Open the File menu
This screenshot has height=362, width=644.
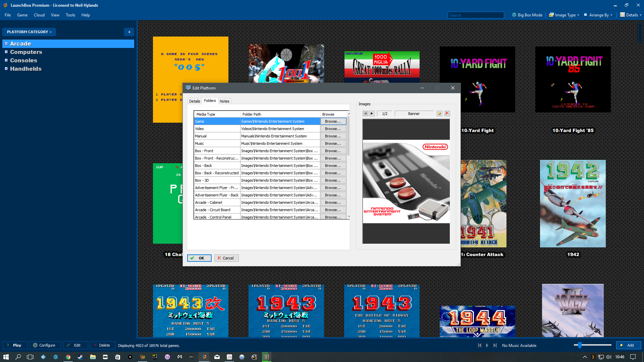pos(8,15)
